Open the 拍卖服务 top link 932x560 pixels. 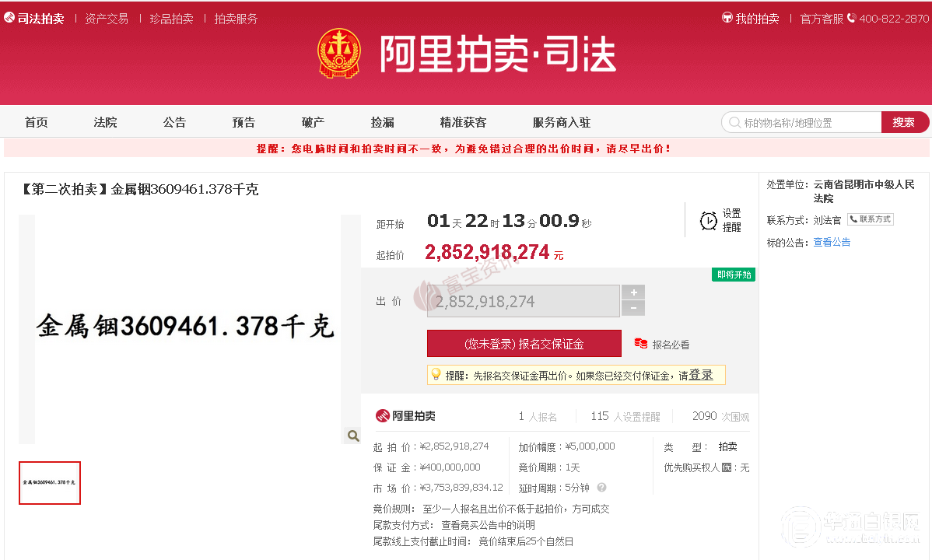click(x=236, y=19)
